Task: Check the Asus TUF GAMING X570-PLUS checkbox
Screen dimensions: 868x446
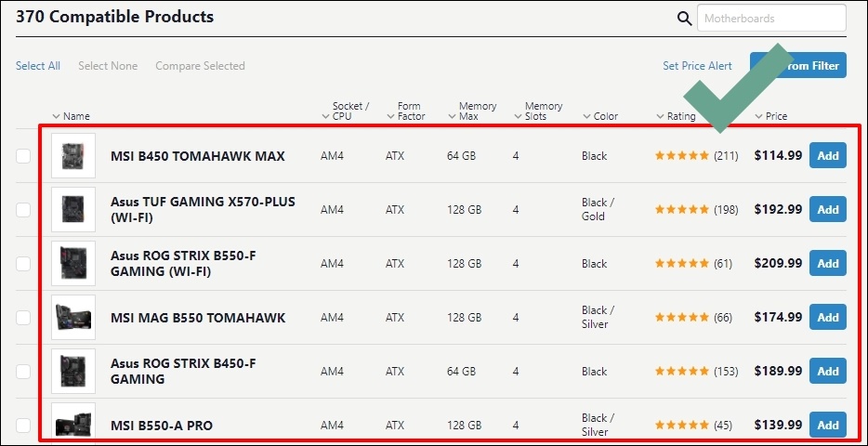Action: pos(23,210)
